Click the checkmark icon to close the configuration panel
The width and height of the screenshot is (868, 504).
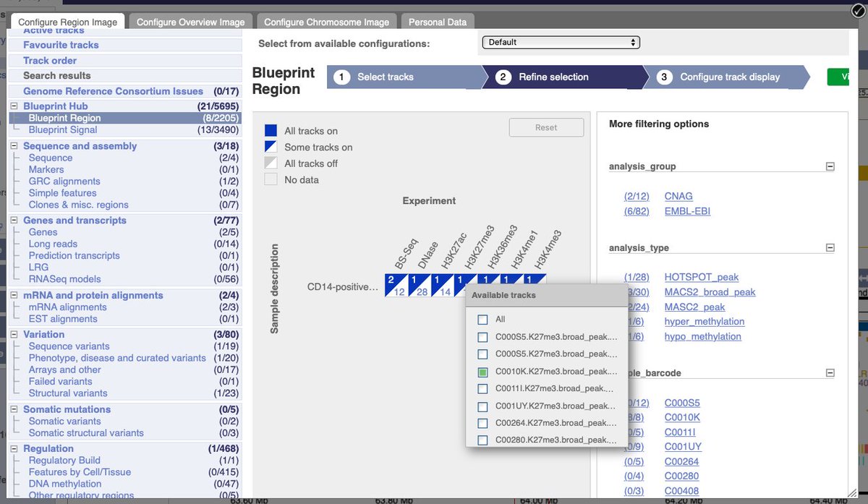[x=858, y=10]
